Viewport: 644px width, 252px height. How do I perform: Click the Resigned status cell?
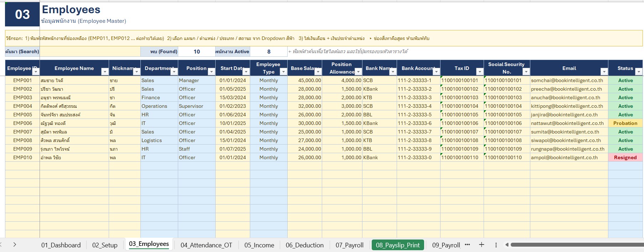click(625, 157)
